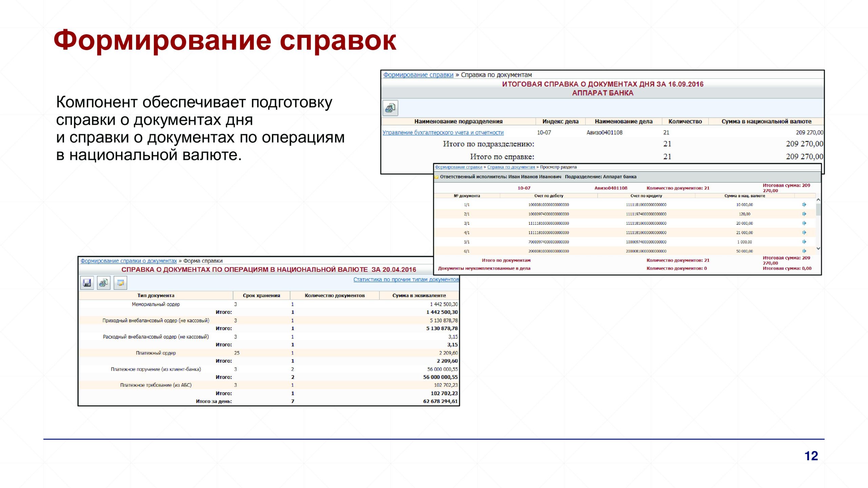Click the scrollbar thumb of the documents list
The width and height of the screenshot is (868, 488).
pos(818,209)
